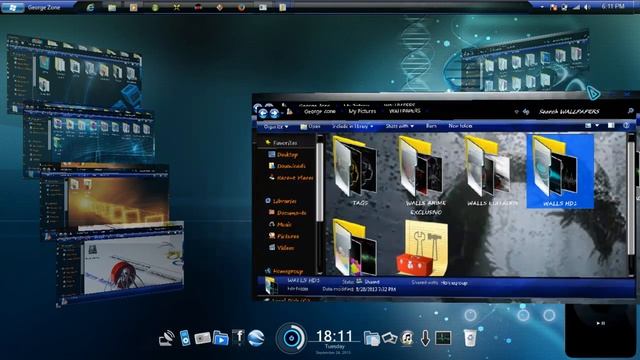Click the iPod dock icon
Image resolution: width=640 pixels, height=360 pixels.
pos(185,338)
